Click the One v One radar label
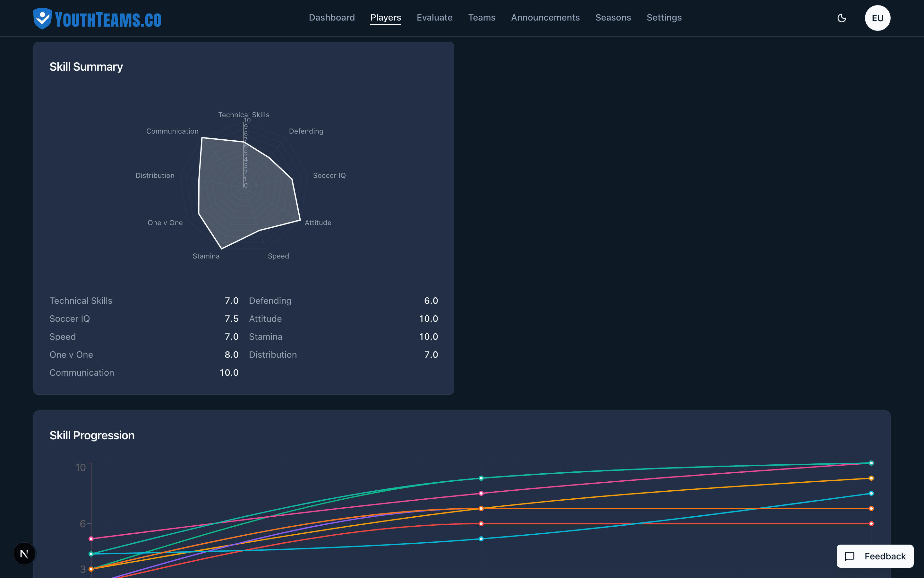 click(x=165, y=223)
